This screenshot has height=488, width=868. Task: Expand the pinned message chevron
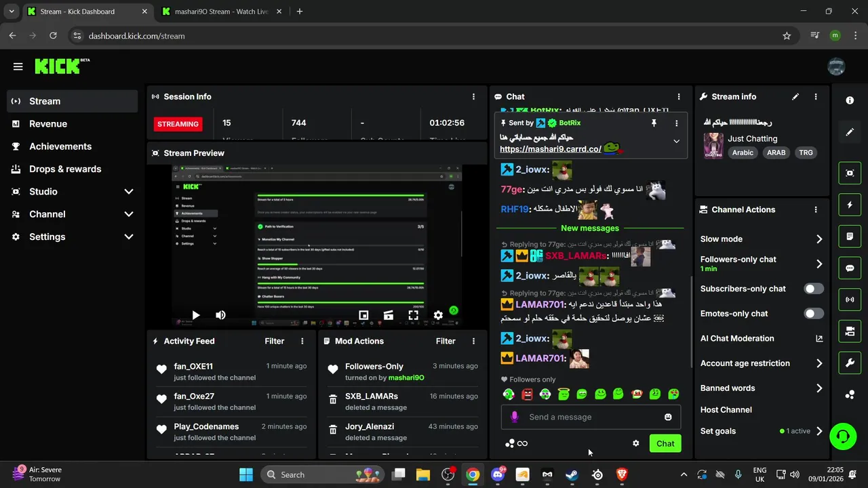676,141
